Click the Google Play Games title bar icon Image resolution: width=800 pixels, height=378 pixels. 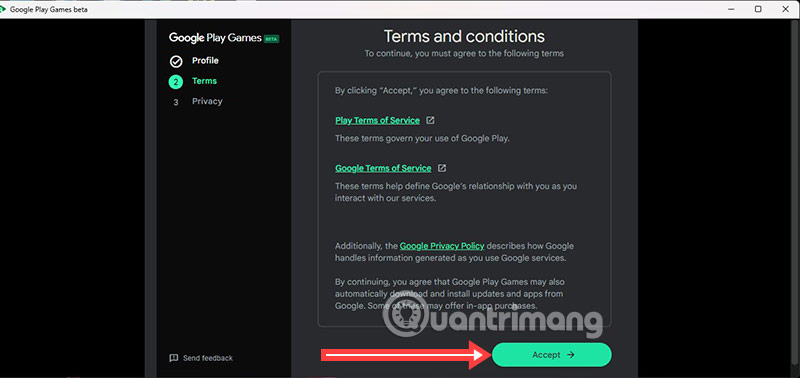click(4, 9)
